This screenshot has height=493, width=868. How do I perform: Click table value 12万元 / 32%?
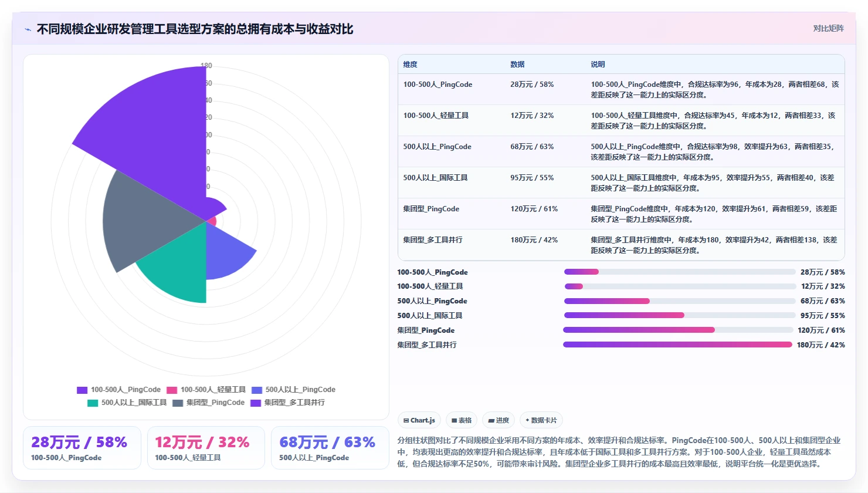coord(532,116)
